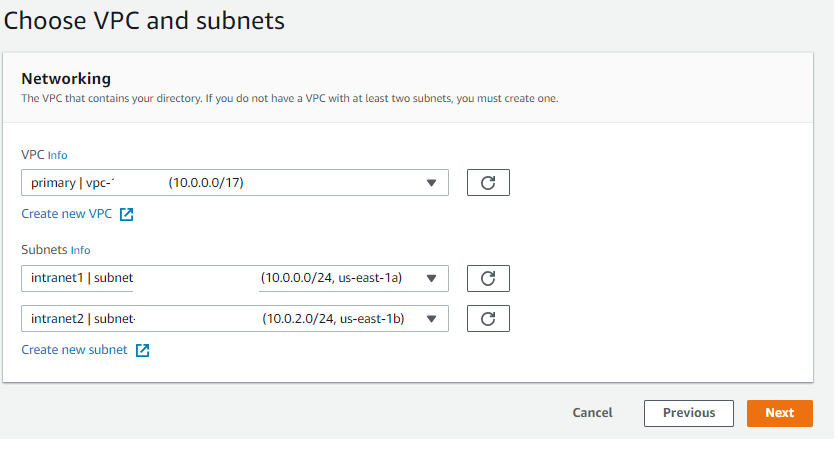Viewport: 838px width, 458px height.
Task: Proceed with the orange Next button
Action: pos(779,413)
